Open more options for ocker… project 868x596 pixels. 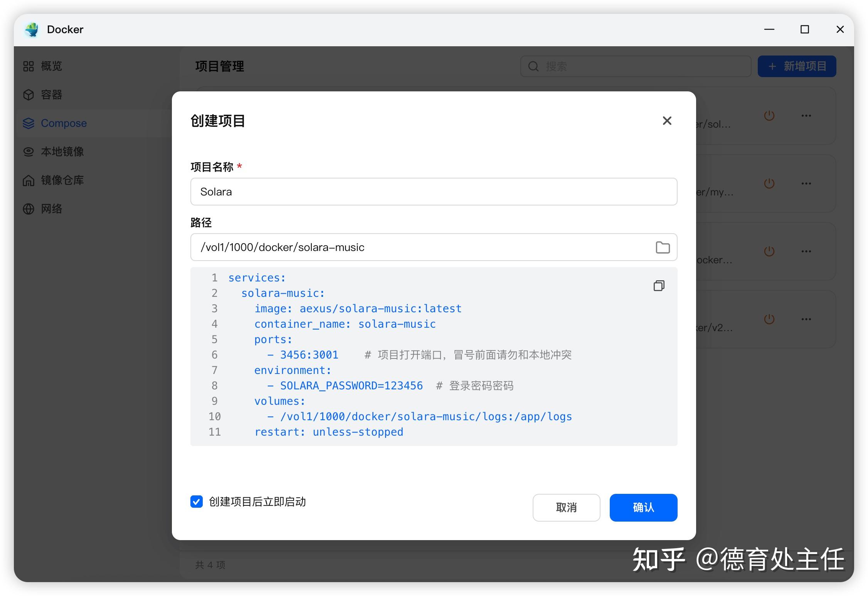click(x=806, y=251)
